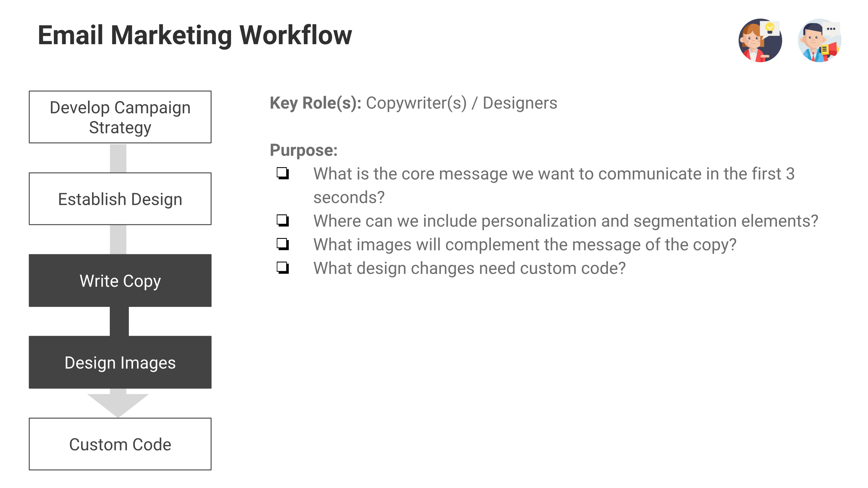Select the Custom Code step box
This screenshot has width=868, height=488.
[120, 444]
